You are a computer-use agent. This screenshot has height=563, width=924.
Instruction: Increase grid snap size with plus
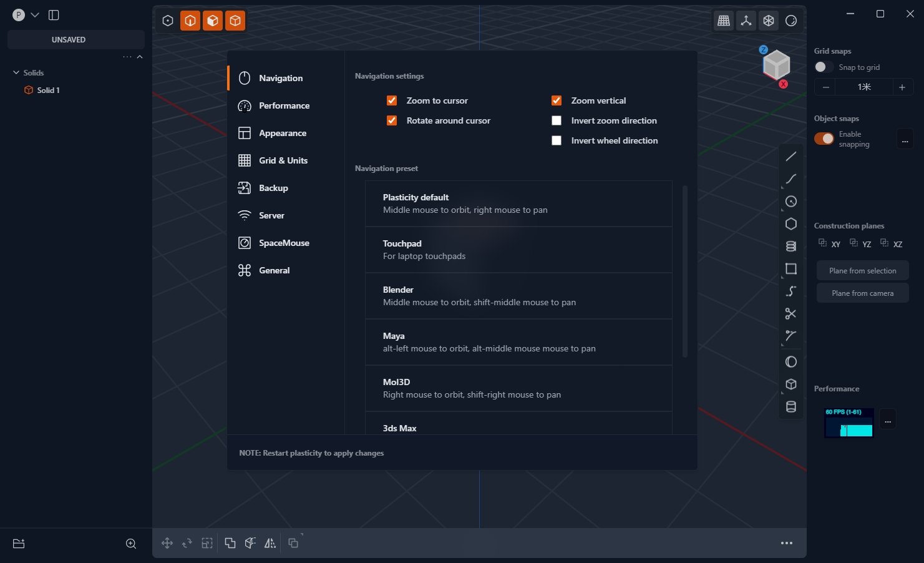(902, 87)
